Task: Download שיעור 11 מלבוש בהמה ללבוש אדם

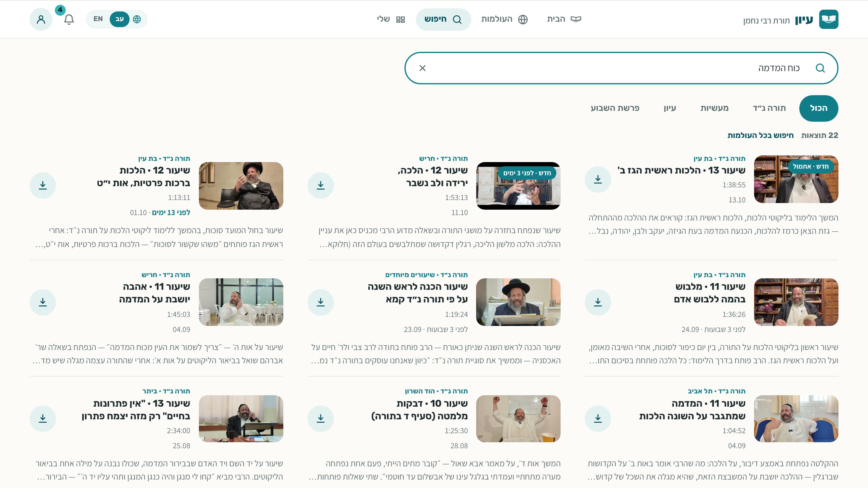Action: (x=598, y=302)
